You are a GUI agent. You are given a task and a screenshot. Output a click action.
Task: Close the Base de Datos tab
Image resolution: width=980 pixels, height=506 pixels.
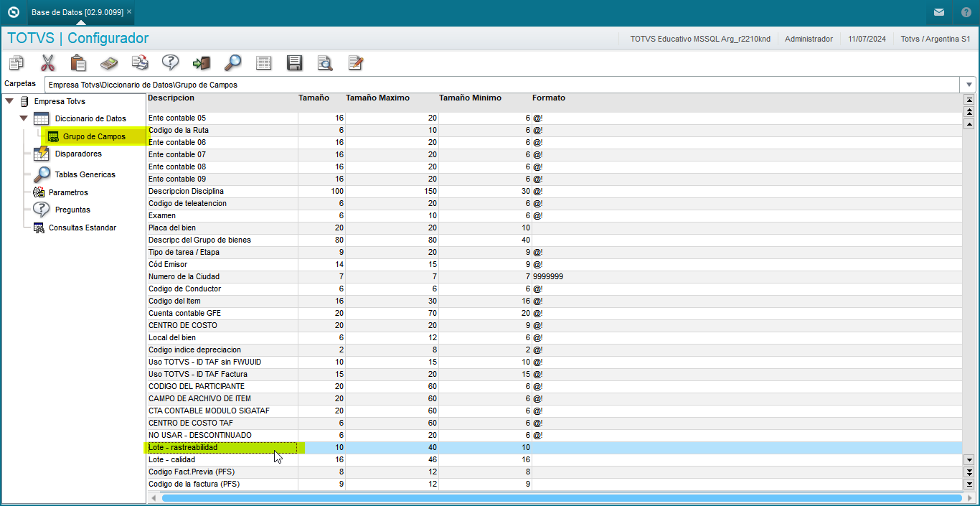pyautogui.click(x=128, y=12)
